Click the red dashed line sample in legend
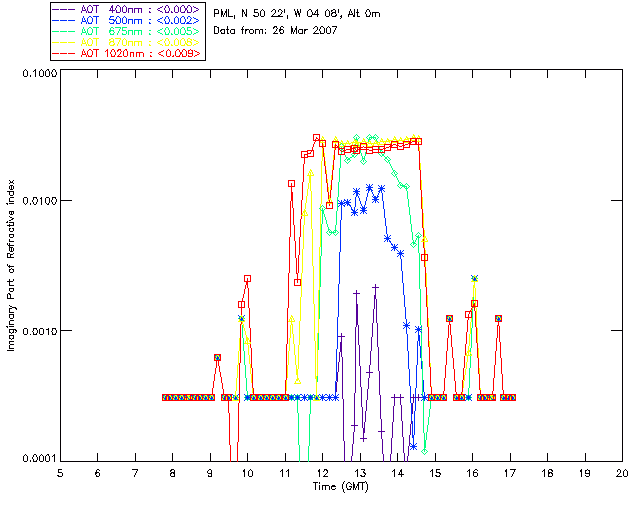640x512 pixels. 64,54
